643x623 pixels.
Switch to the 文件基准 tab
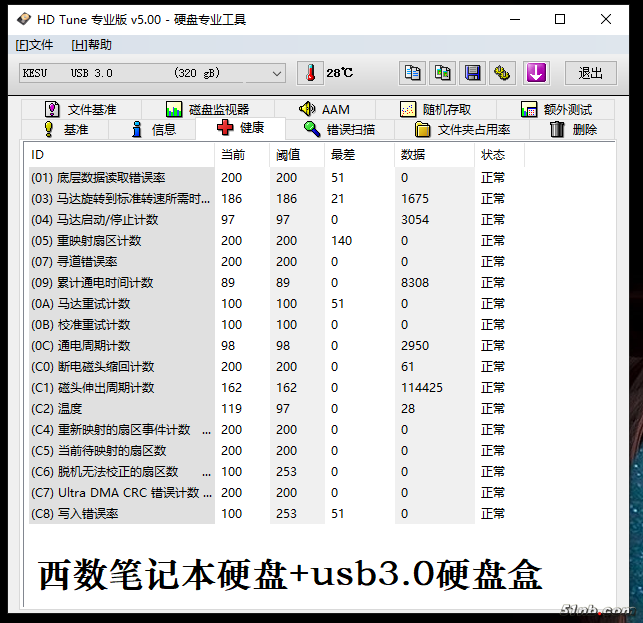81,110
